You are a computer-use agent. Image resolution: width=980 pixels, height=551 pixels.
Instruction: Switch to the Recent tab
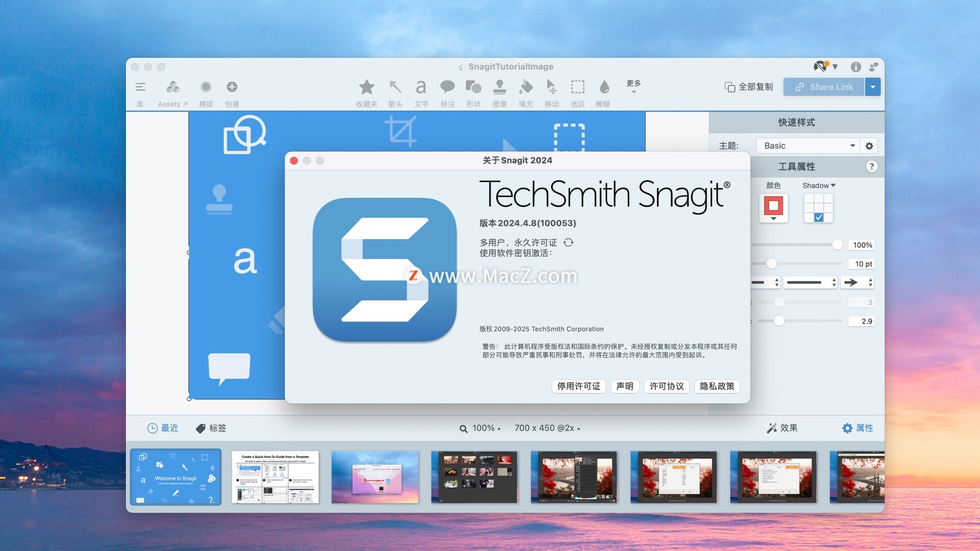(163, 428)
